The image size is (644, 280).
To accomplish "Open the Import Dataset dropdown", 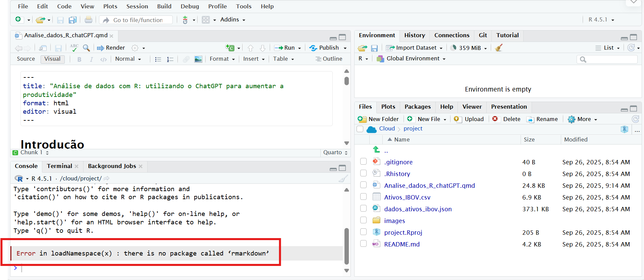I will tap(415, 48).
